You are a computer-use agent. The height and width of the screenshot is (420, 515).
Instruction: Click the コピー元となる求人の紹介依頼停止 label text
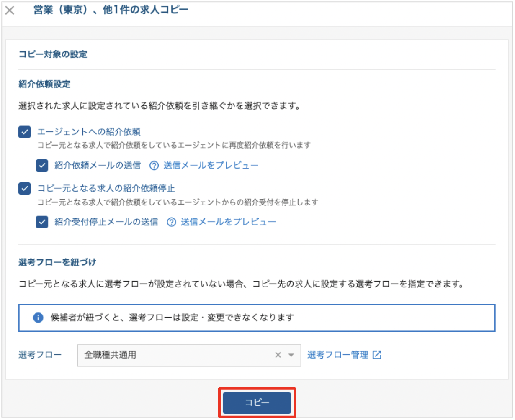click(x=106, y=189)
